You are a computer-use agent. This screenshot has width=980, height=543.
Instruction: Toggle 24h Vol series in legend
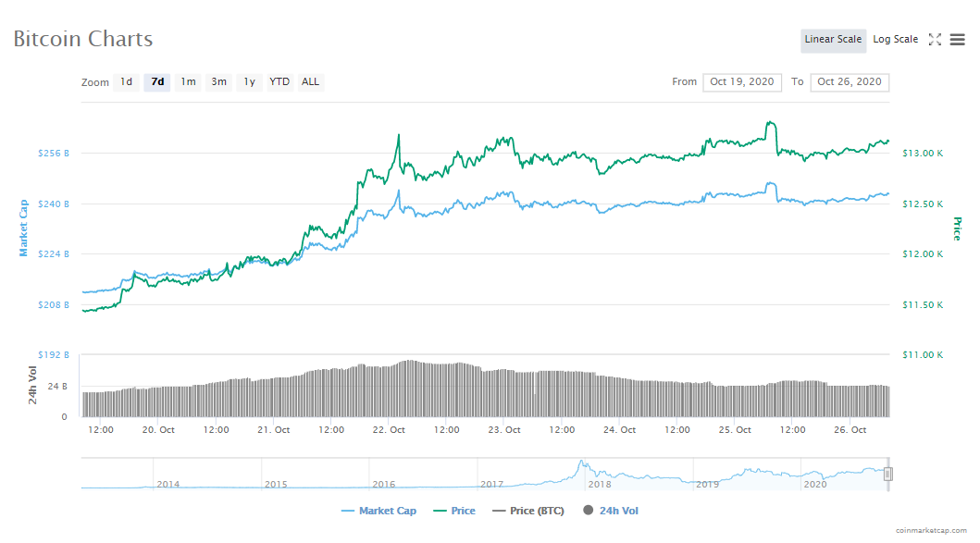point(611,511)
